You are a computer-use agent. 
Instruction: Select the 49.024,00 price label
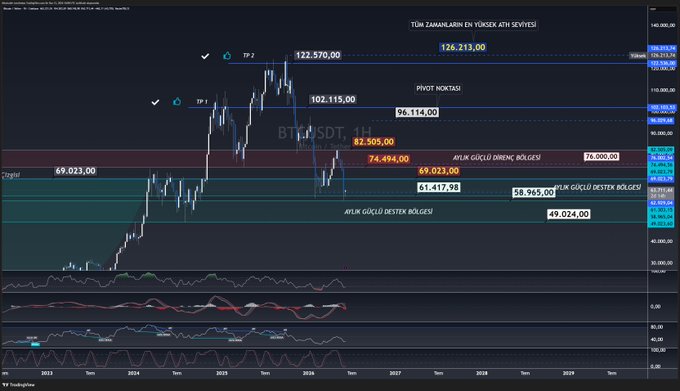pos(569,214)
